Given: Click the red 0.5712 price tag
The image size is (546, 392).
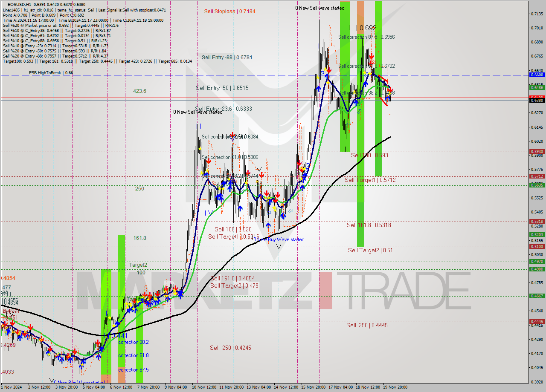Looking at the screenshot, I should pyautogui.click(x=536, y=176).
